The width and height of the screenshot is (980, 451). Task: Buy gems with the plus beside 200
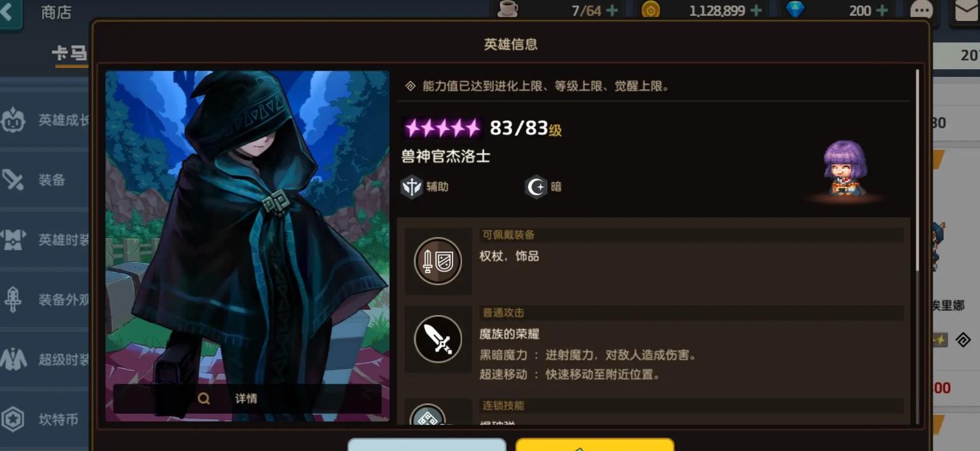click(882, 11)
